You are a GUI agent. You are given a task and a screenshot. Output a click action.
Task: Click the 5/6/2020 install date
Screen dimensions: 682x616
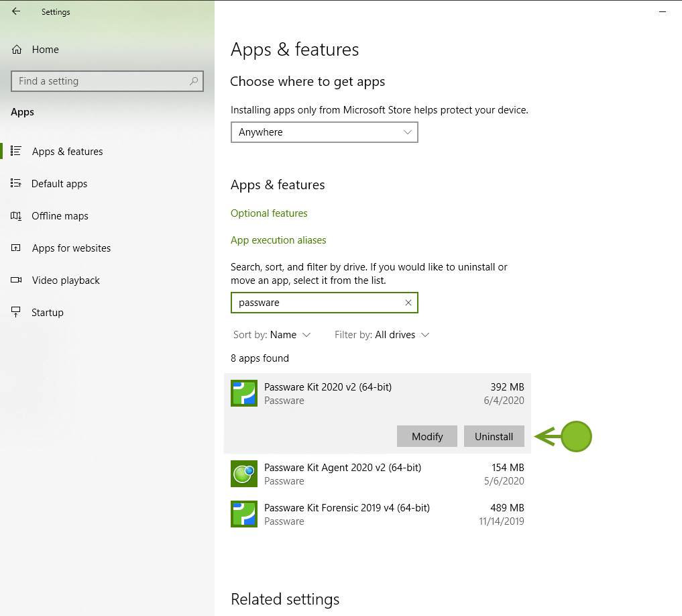pyautogui.click(x=504, y=481)
